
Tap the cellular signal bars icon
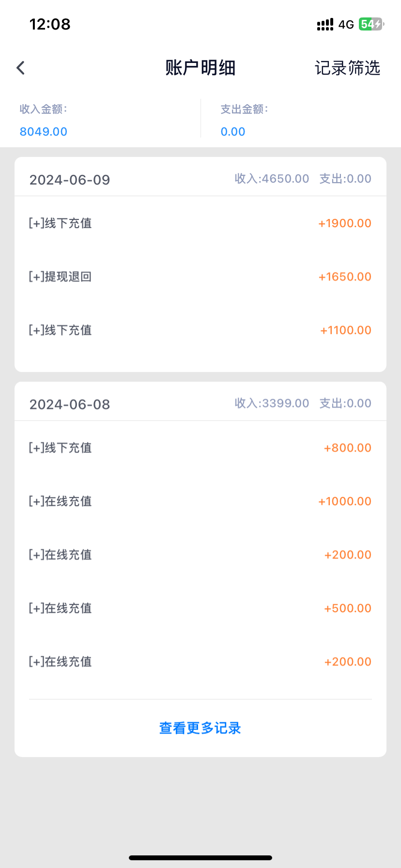(x=325, y=25)
